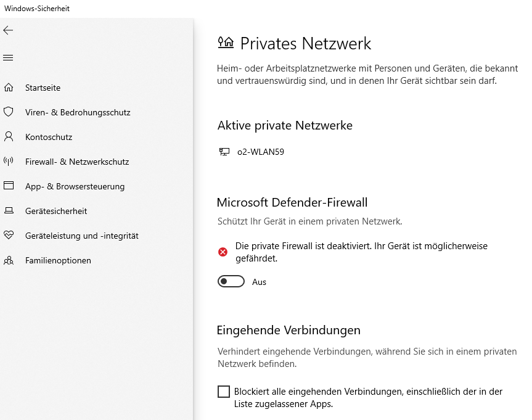The width and height of the screenshot is (532, 420).
Task: Click the Viren- & Bedrohungsschutz shield icon
Action: point(9,112)
